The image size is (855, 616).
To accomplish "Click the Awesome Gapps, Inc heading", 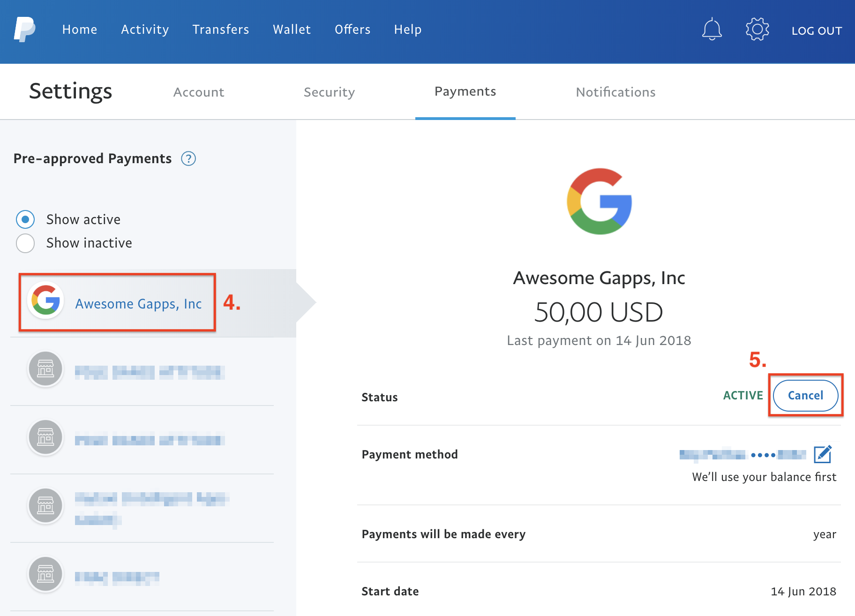I will point(599,278).
